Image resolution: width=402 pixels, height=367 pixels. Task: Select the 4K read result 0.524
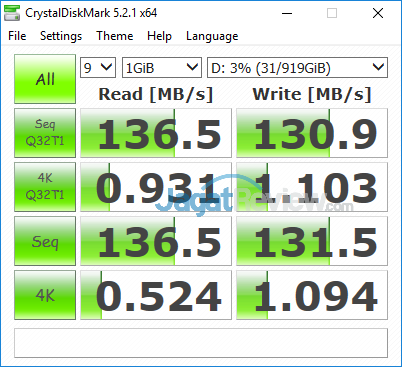click(x=156, y=295)
